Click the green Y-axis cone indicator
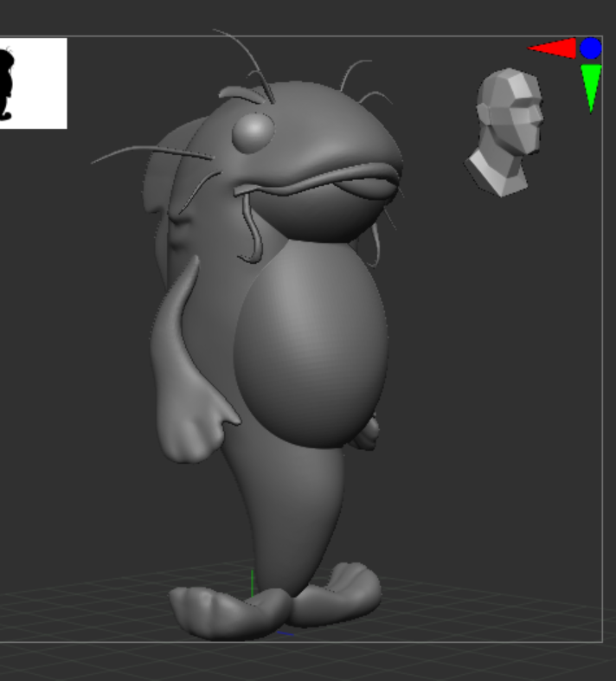Viewport: 616px width, 681px height. tap(591, 88)
